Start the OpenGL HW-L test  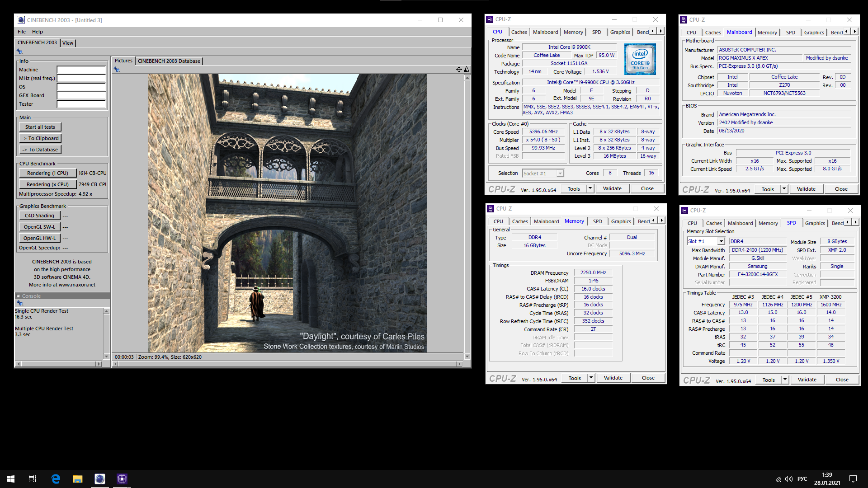click(39, 238)
